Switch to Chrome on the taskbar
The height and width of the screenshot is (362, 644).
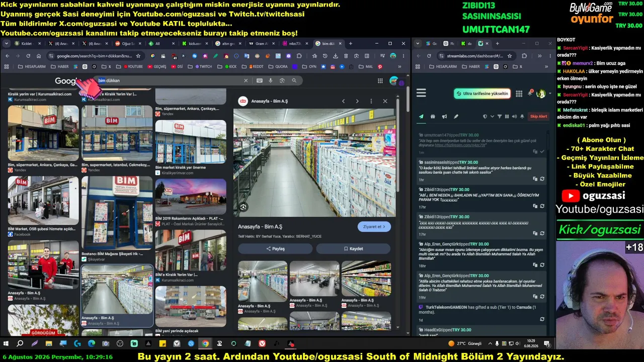205,344
